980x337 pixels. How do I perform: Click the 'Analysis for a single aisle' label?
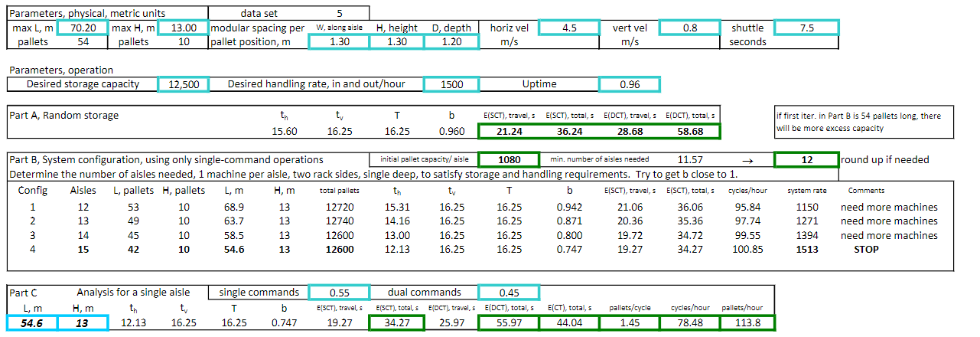132,292
